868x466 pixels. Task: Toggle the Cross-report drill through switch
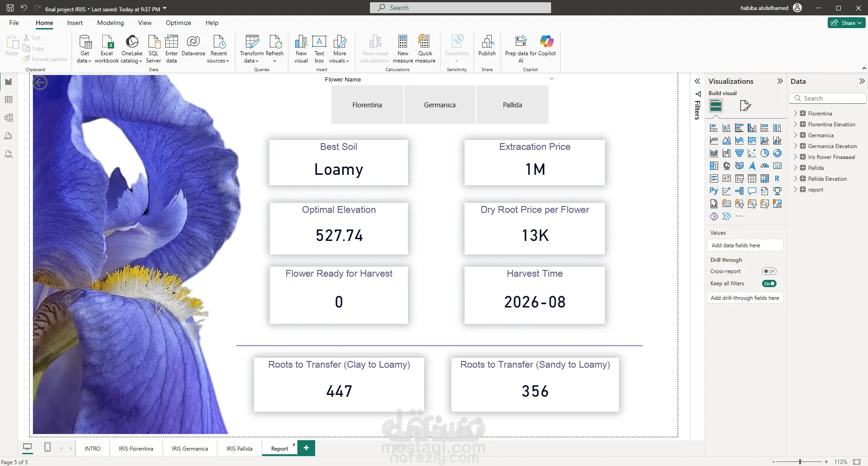click(x=769, y=271)
